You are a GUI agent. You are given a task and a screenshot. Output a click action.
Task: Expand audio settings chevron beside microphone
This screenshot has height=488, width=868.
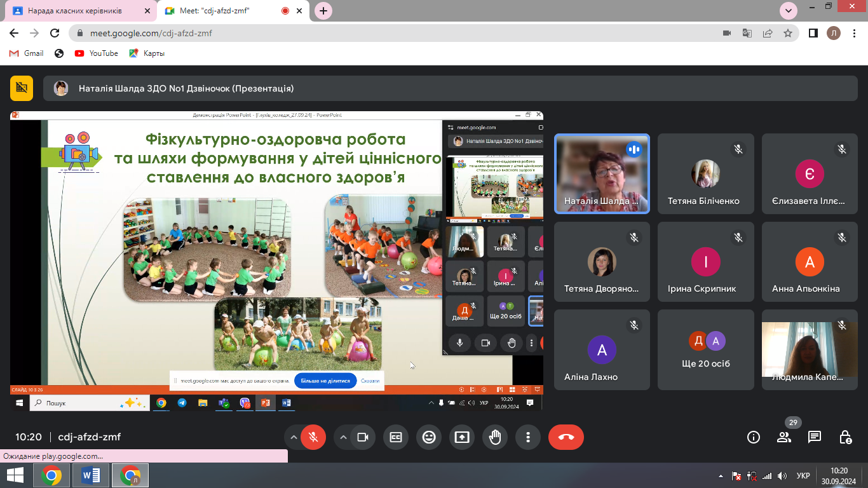pos(294,437)
